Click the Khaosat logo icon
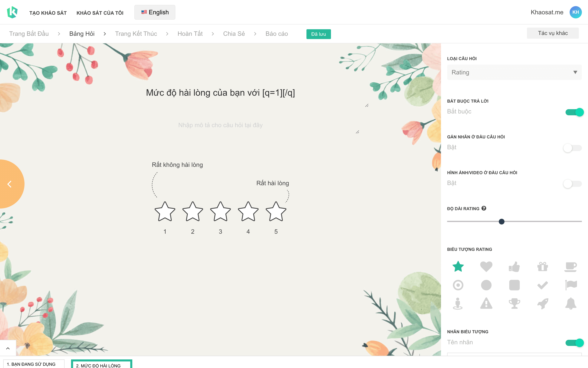Image resolution: width=588 pixels, height=368 pixels. (12, 12)
